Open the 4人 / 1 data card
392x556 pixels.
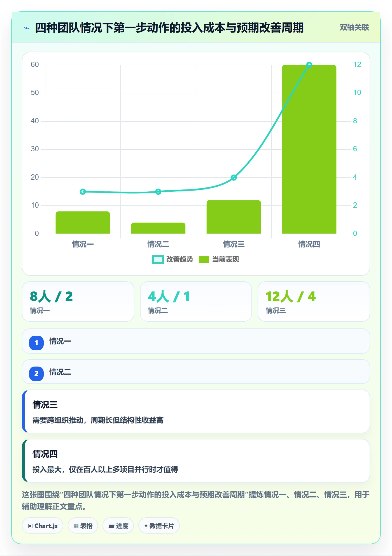[196, 302]
